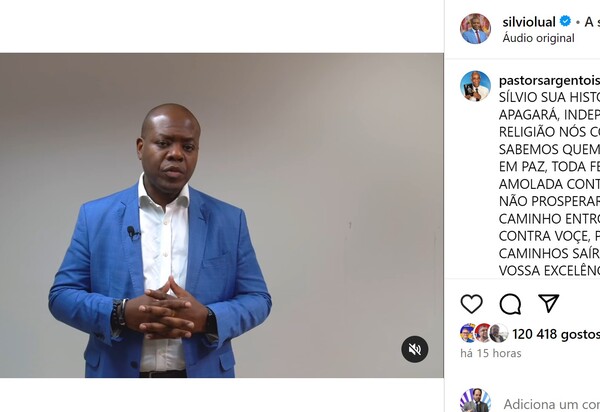The width and height of the screenshot is (600, 412).
Task: Unmute the video with the speaker icon
Action: point(415,349)
